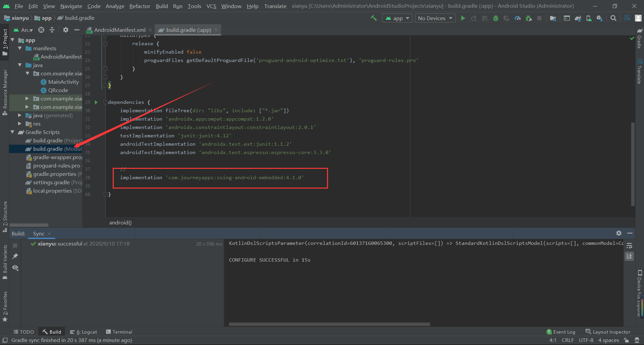Open Build panel settings gear

tap(619, 233)
